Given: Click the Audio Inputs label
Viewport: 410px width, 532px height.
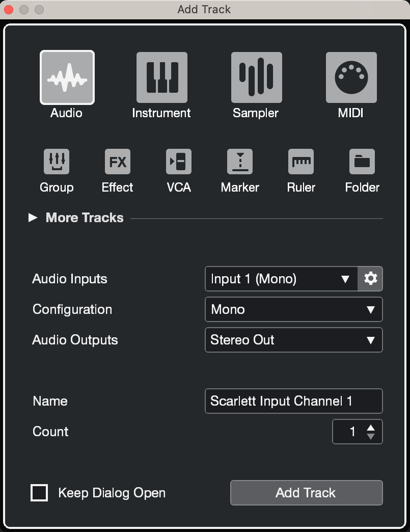Looking at the screenshot, I should 70,279.
